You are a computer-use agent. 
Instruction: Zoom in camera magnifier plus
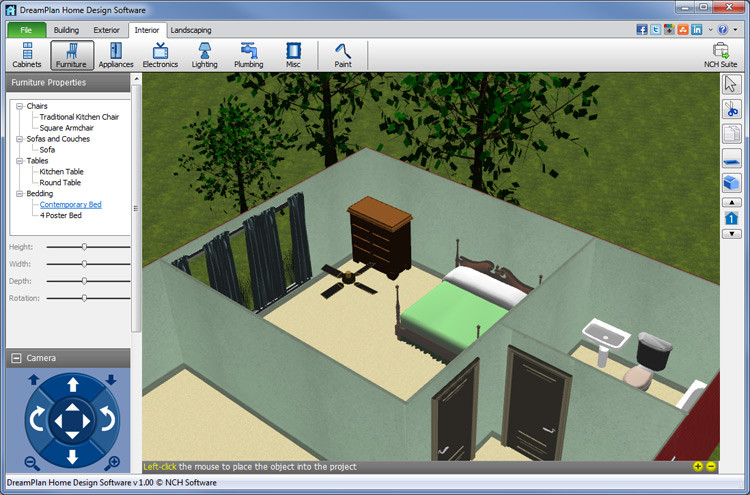pyautogui.click(x=112, y=463)
